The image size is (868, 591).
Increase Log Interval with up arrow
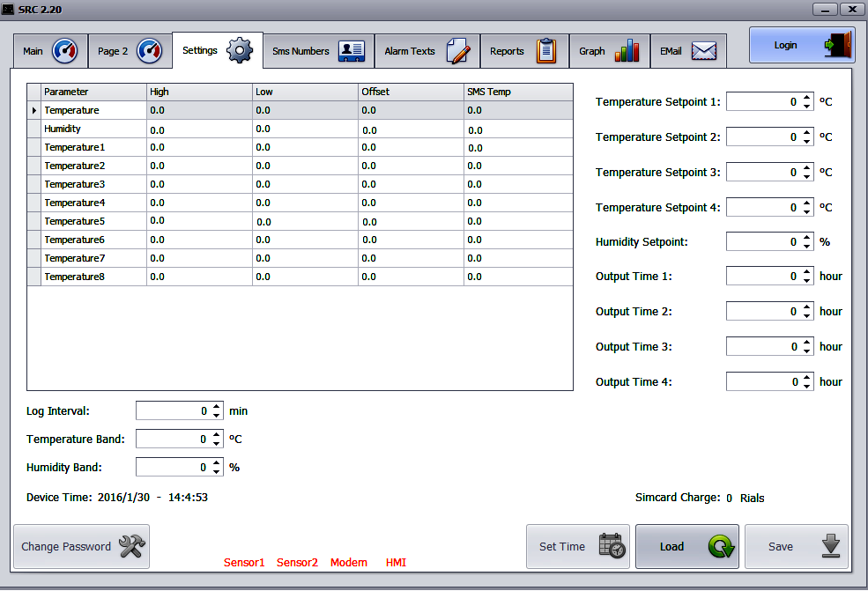tap(217, 407)
